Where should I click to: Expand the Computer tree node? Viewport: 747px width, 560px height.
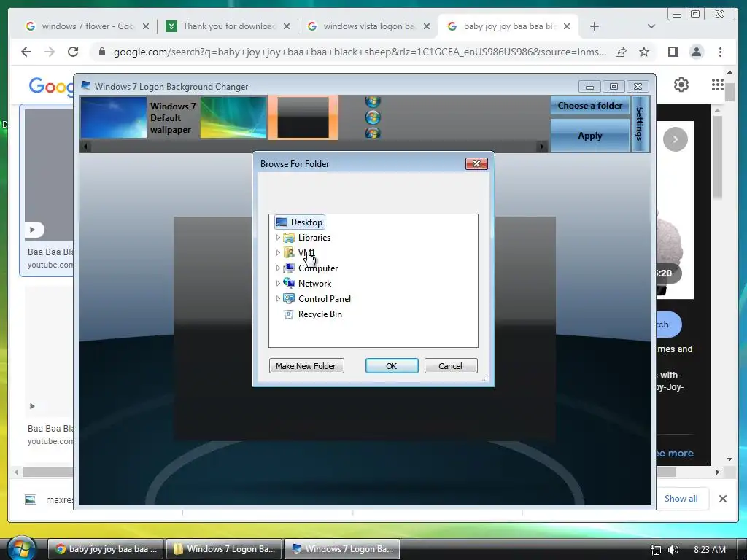coord(278,268)
